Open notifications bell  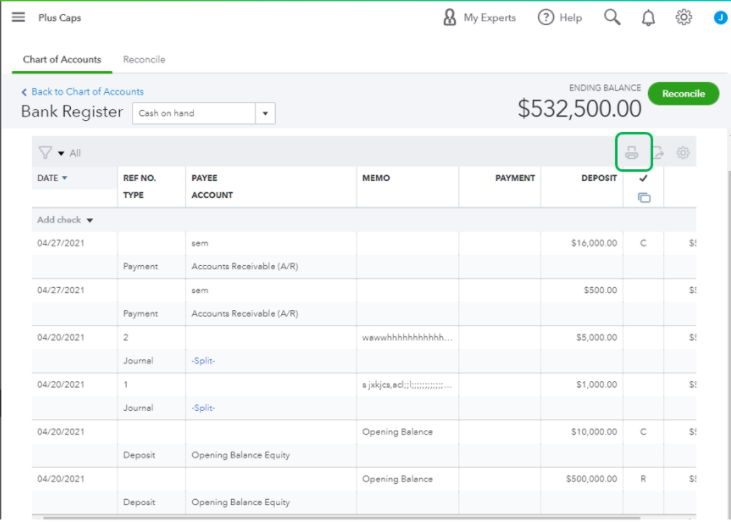coord(648,18)
